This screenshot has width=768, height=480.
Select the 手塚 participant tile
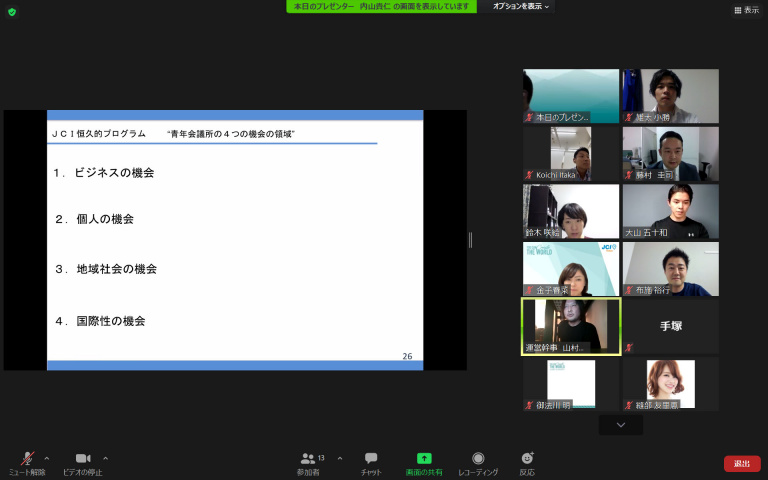click(x=670, y=326)
